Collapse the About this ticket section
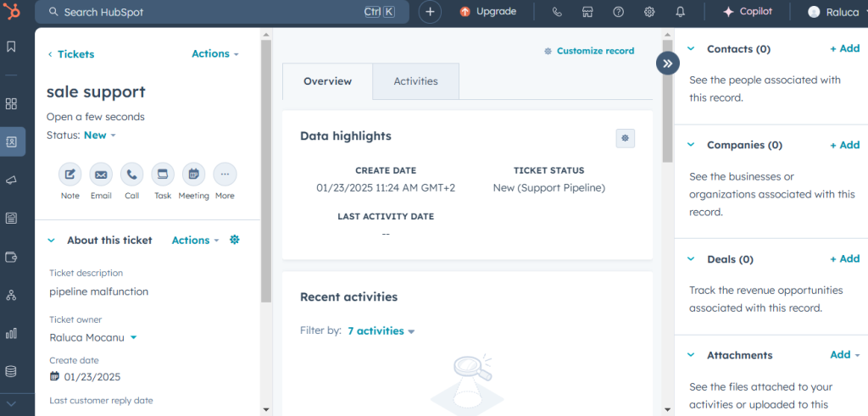This screenshot has width=868, height=416. (52, 241)
